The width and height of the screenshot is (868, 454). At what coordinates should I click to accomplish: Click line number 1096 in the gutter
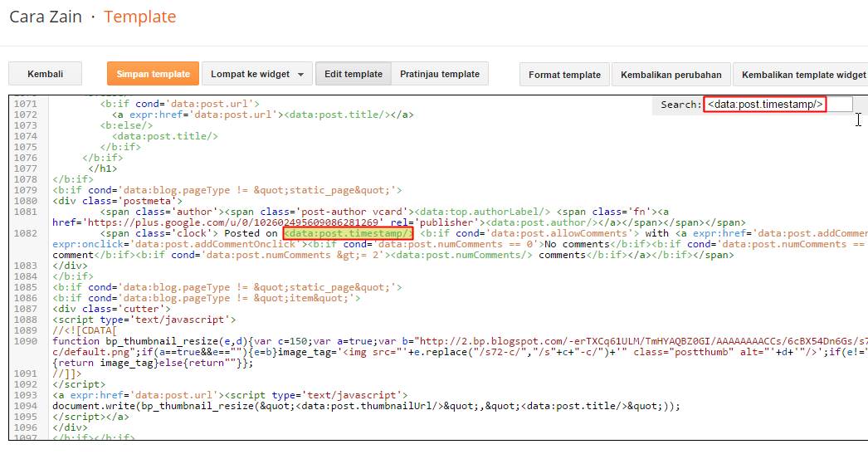click(26, 427)
